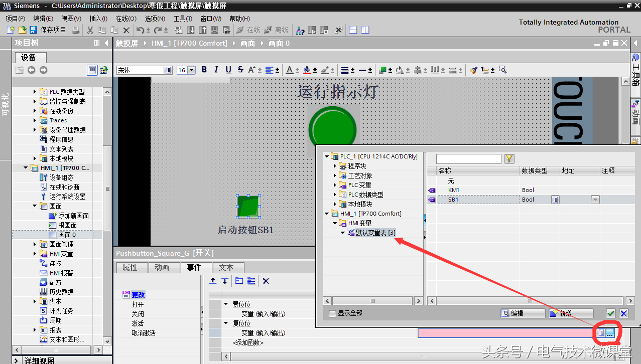Screen dimensions: 641x364
Task: Click the undo arrow icon
Action: coord(140,30)
